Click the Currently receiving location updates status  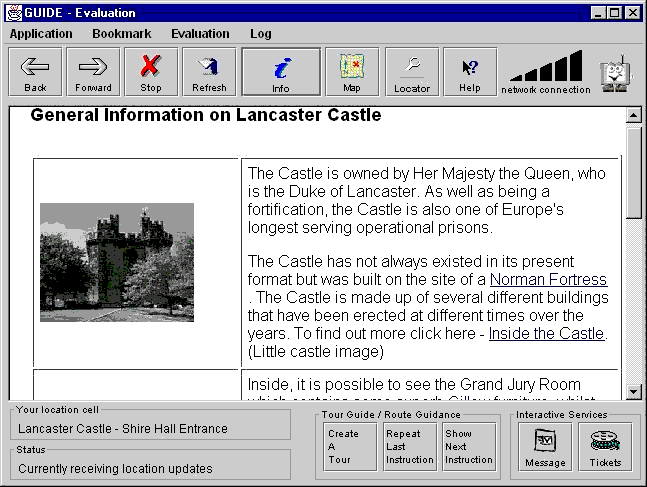(x=151, y=469)
